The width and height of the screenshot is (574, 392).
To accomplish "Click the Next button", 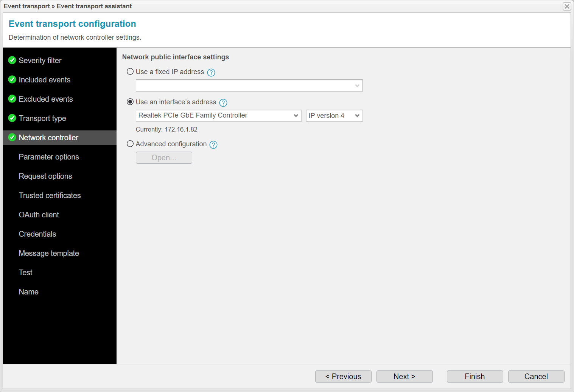I will pos(404,376).
